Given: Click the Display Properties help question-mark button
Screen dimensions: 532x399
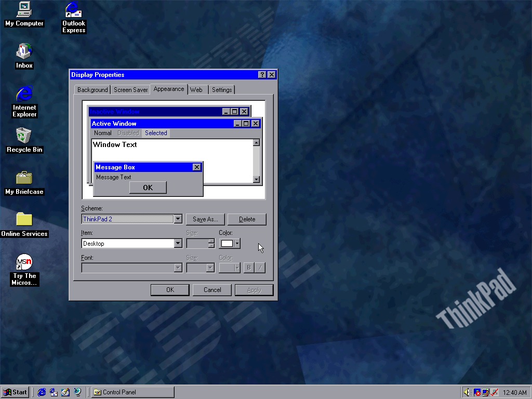Looking at the screenshot, I should 262,75.
